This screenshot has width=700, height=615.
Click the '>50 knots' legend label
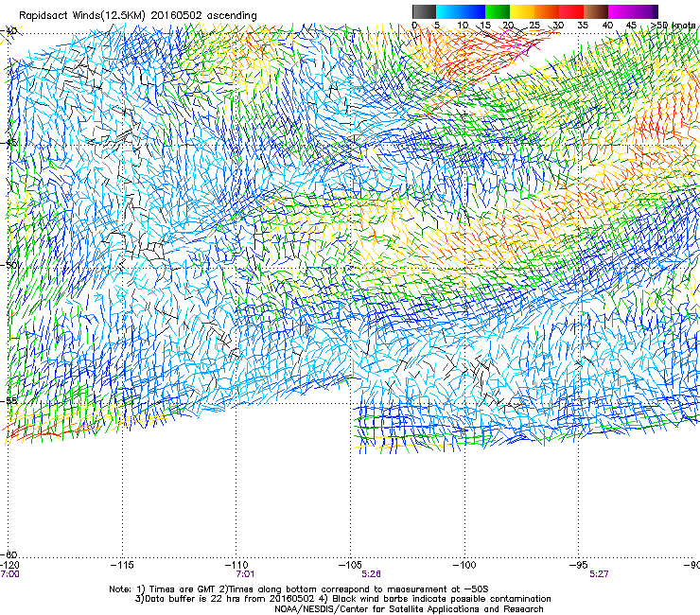tap(674, 26)
